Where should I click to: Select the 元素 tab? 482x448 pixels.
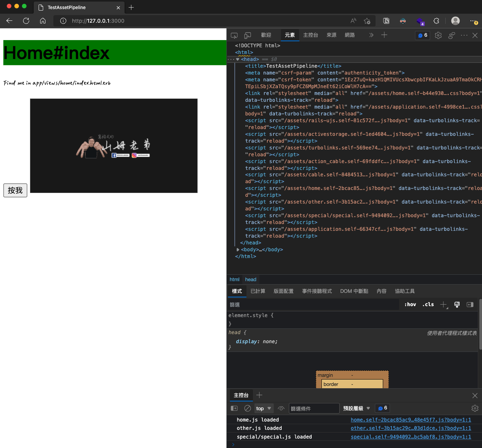[x=290, y=35]
